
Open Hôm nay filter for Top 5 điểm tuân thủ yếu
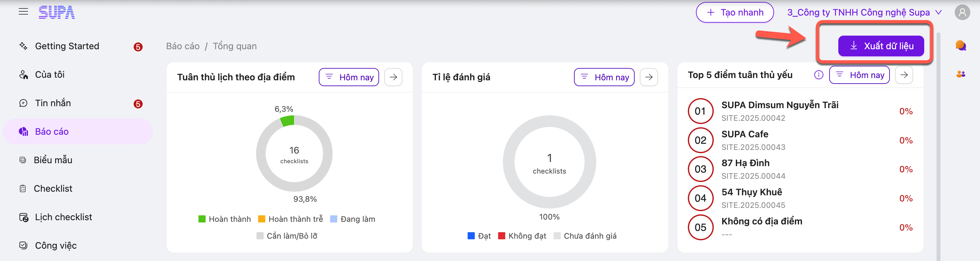point(859,75)
